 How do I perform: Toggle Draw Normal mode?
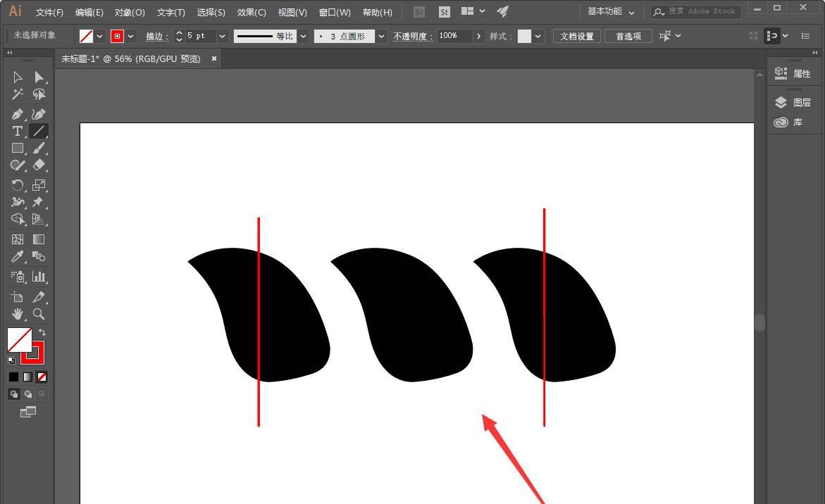(x=14, y=393)
